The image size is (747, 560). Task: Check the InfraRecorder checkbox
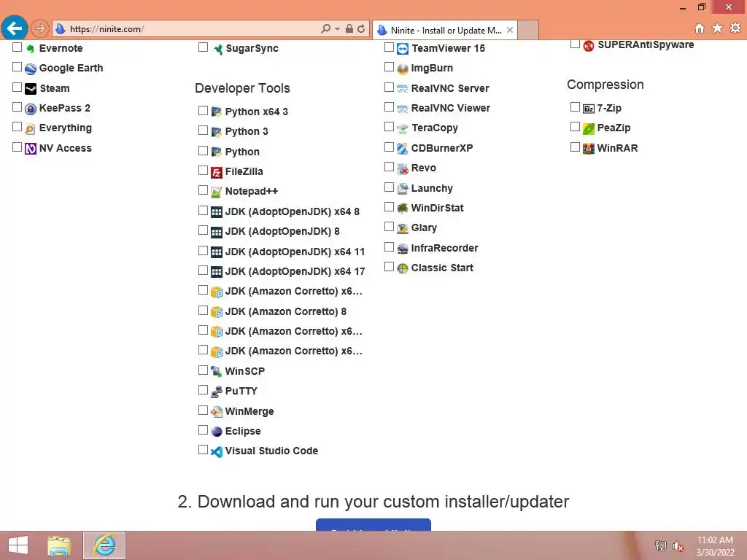pyautogui.click(x=390, y=247)
